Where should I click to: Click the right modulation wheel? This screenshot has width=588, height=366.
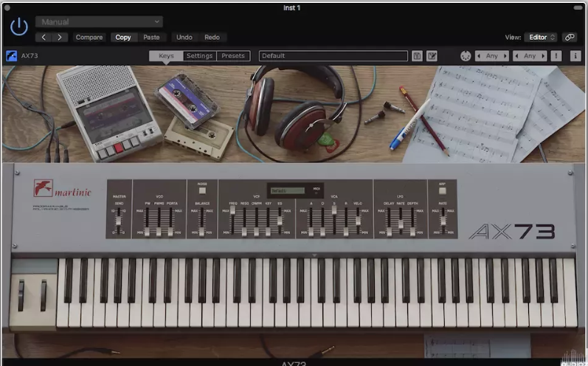click(44, 295)
